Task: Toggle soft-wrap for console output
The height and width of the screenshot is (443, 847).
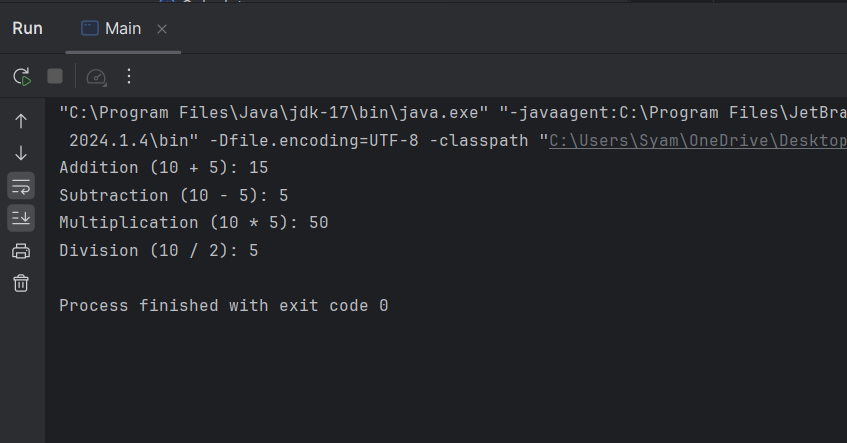Action: pos(21,186)
